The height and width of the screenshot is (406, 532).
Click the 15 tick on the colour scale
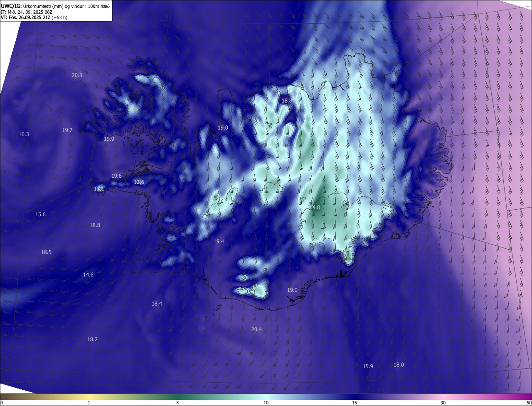click(355, 403)
